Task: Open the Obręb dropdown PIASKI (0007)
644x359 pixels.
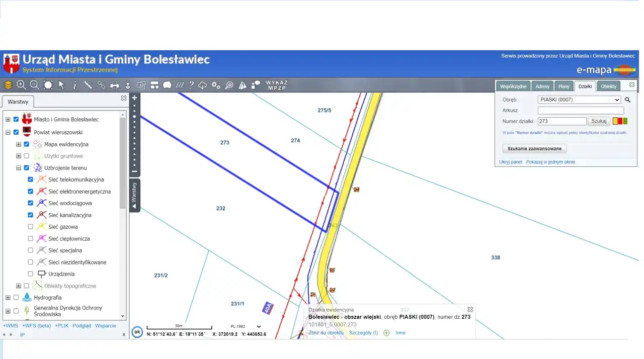Action: pyautogui.click(x=579, y=100)
